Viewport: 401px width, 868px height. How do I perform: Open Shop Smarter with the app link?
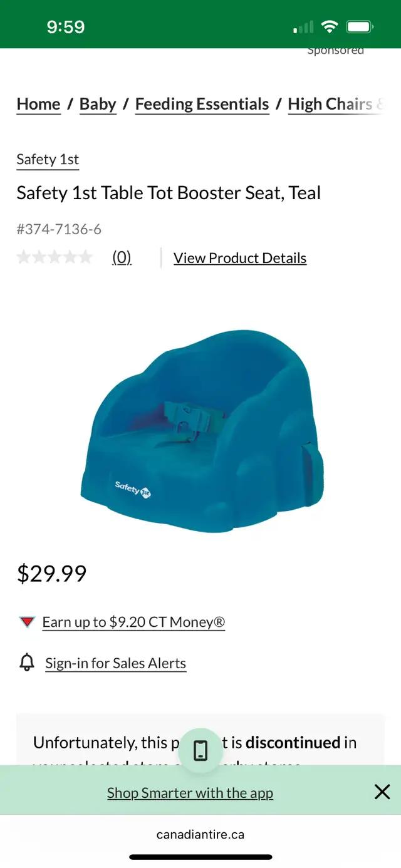tap(190, 793)
